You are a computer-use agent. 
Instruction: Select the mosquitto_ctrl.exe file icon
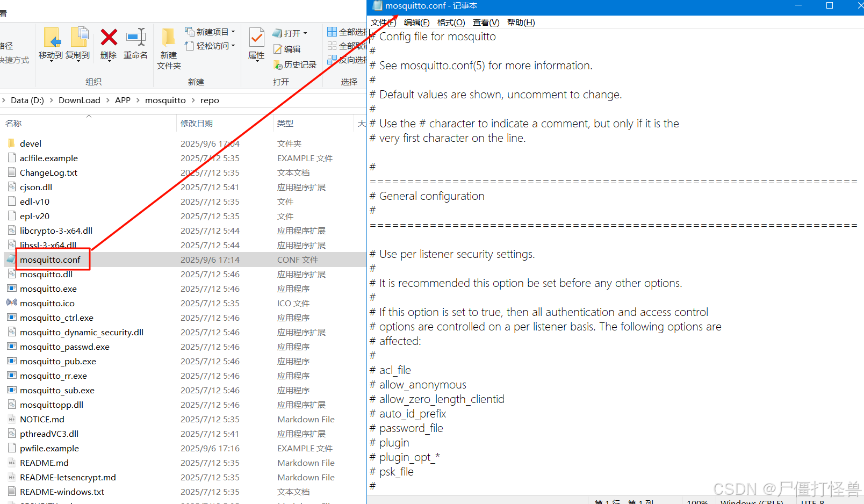click(11, 317)
